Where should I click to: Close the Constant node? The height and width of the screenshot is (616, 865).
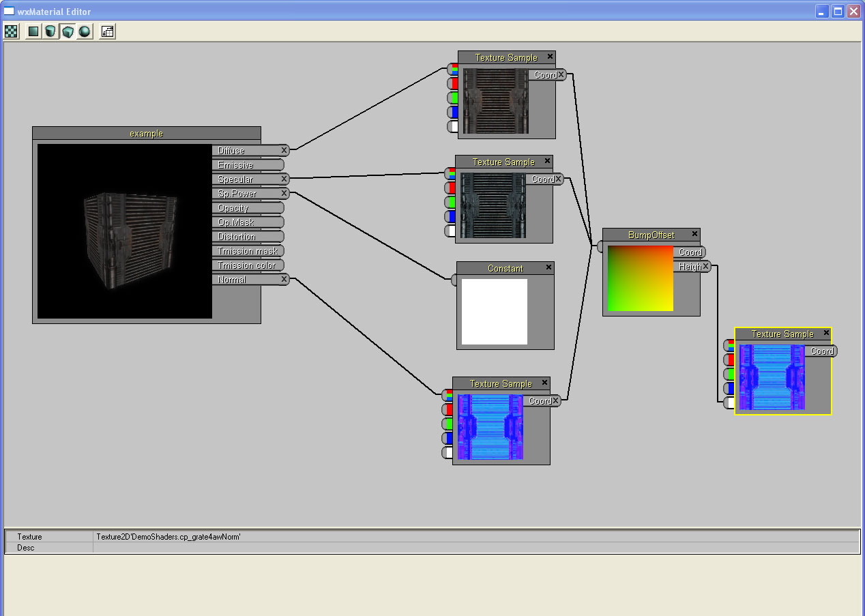[548, 268]
